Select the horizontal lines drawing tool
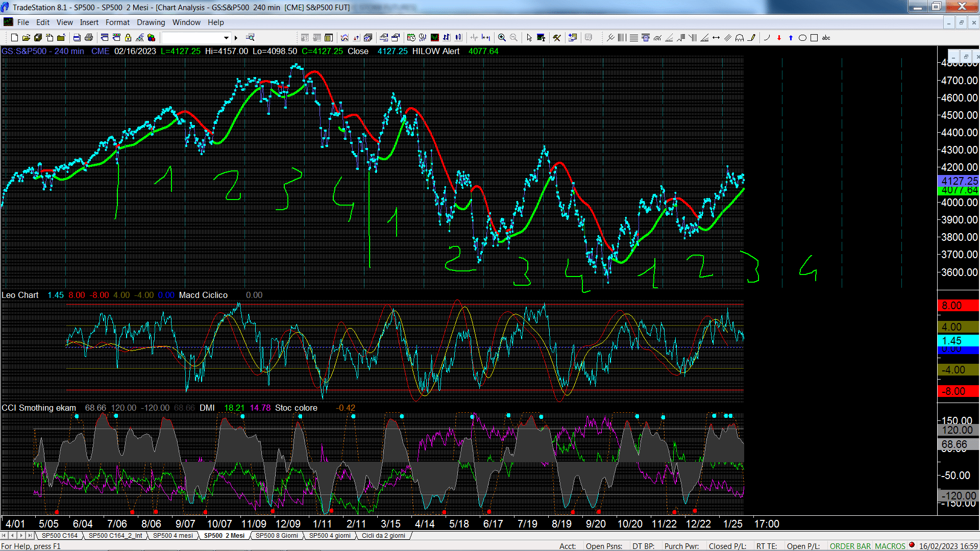This screenshot has height=551, width=980. coord(634,38)
